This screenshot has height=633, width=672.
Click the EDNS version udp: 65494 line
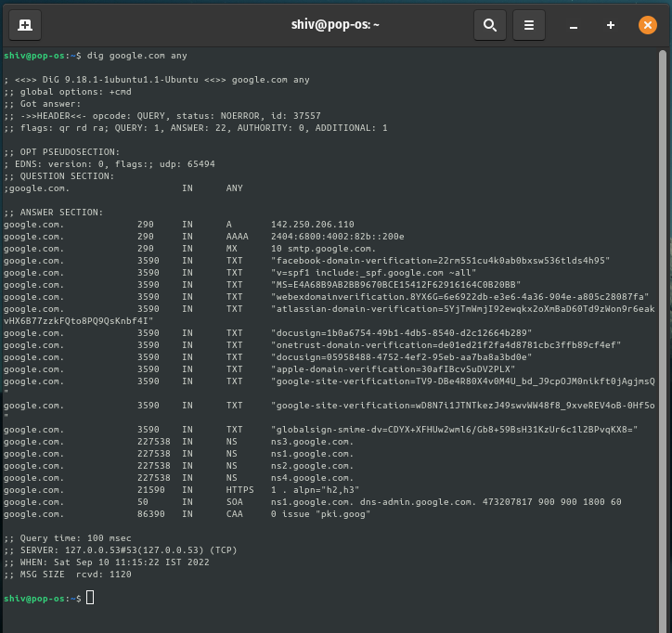pyautogui.click(x=110, y=163)
